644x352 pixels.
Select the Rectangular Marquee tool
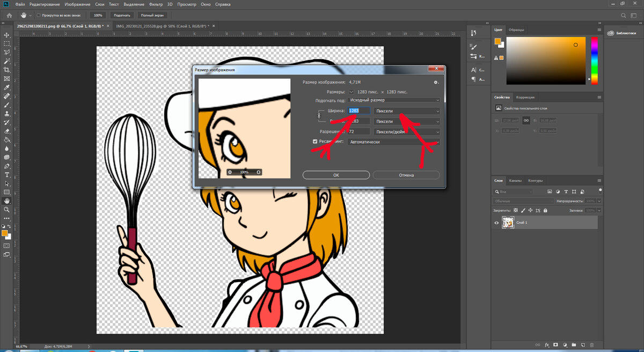7,44
